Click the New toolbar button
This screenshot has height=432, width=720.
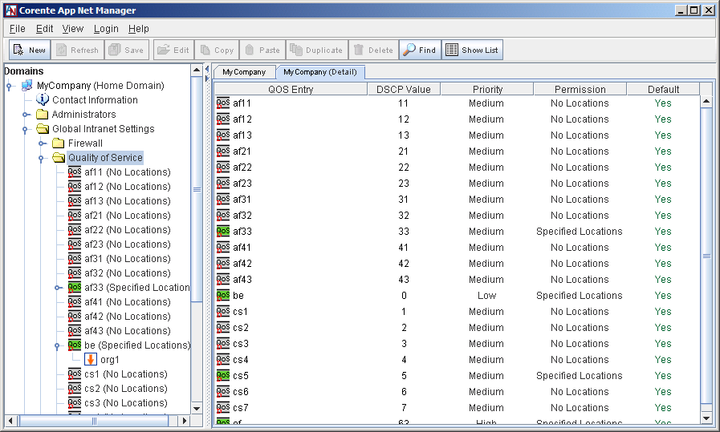30,50
